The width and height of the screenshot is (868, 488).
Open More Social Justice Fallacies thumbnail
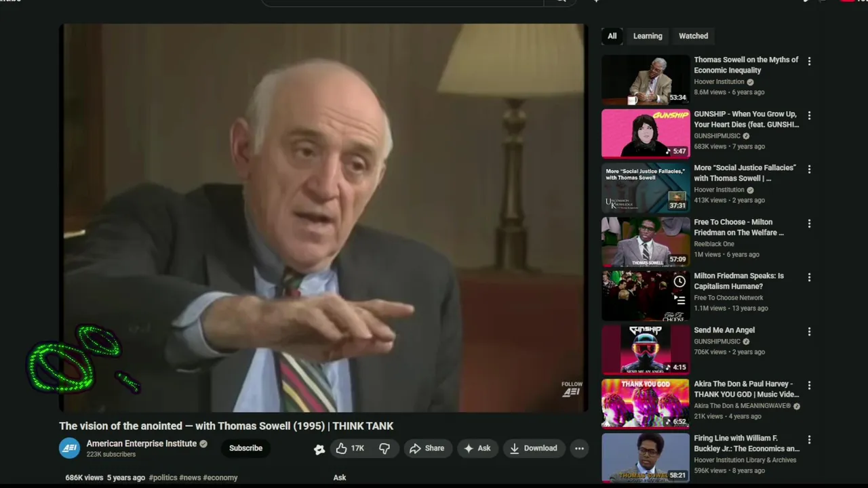[x=646, y=188]
